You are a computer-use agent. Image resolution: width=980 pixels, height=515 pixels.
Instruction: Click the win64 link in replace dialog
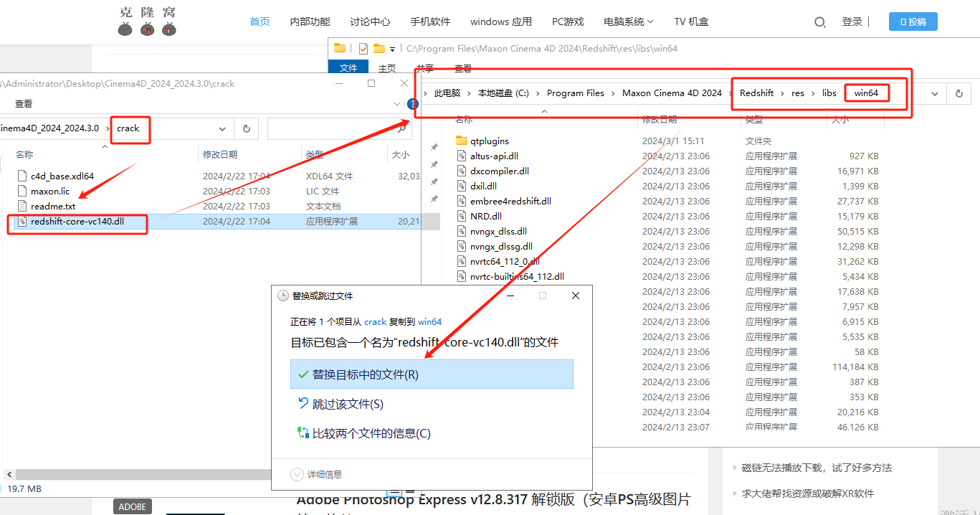(429, 322)
